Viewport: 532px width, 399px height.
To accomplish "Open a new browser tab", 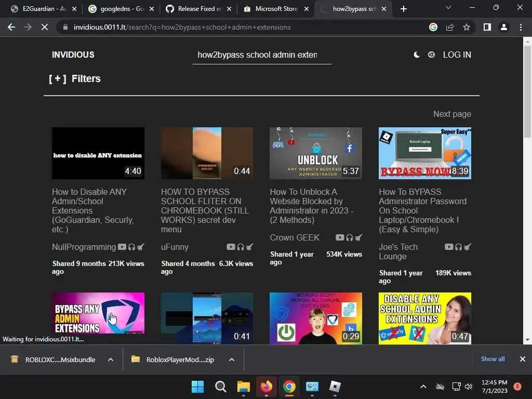I will (403, 9).
